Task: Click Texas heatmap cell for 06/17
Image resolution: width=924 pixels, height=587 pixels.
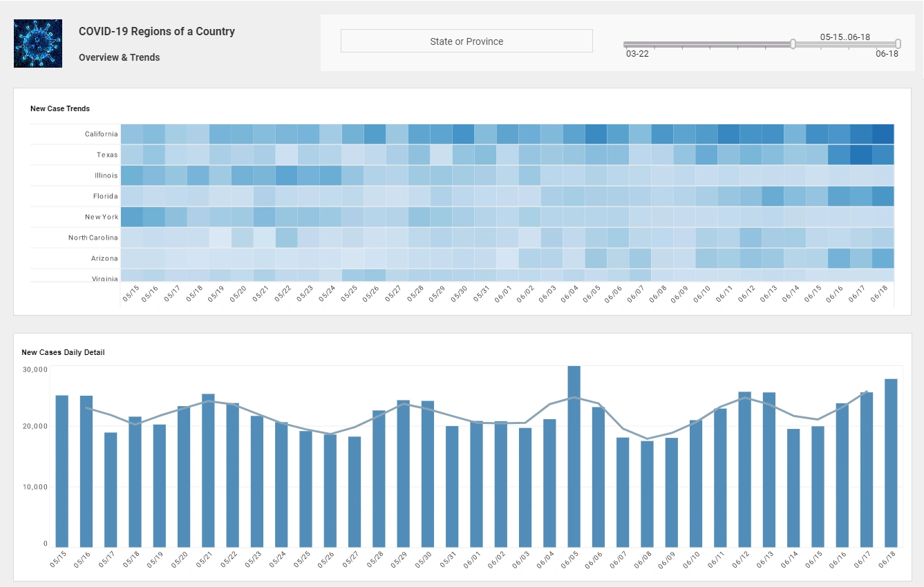Action: (862, 154)
